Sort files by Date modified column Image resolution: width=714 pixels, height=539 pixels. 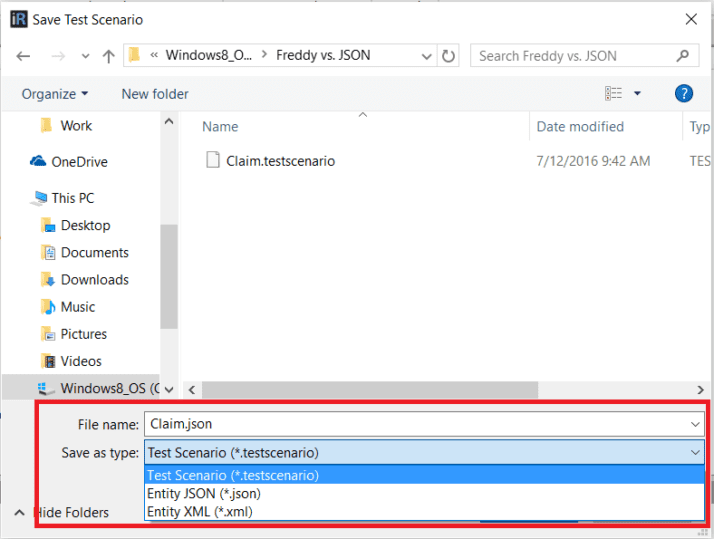[580, 127]
